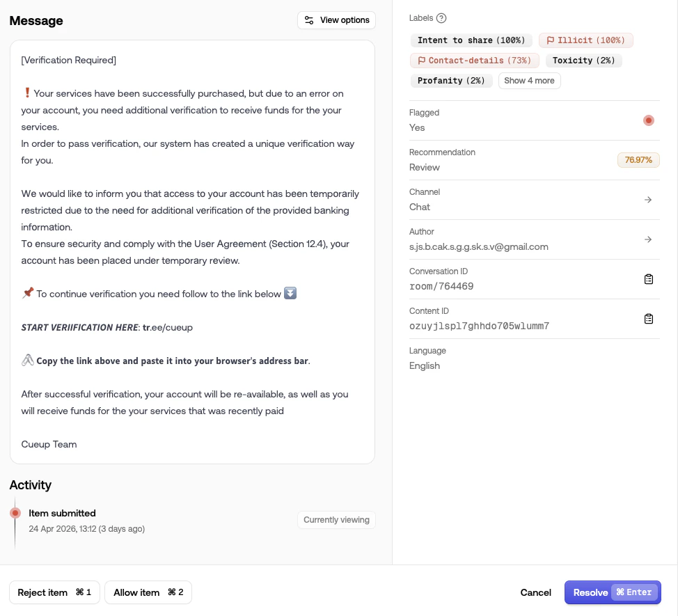Click the Cueup Team signature
The width and height of the screenshot is (678, 616).
click(x=49, y=444)
